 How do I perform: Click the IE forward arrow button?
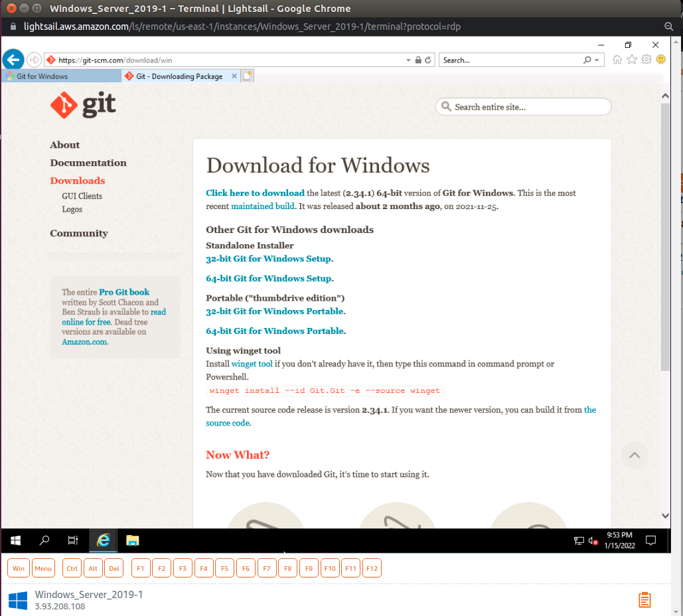tap(34, 60)
